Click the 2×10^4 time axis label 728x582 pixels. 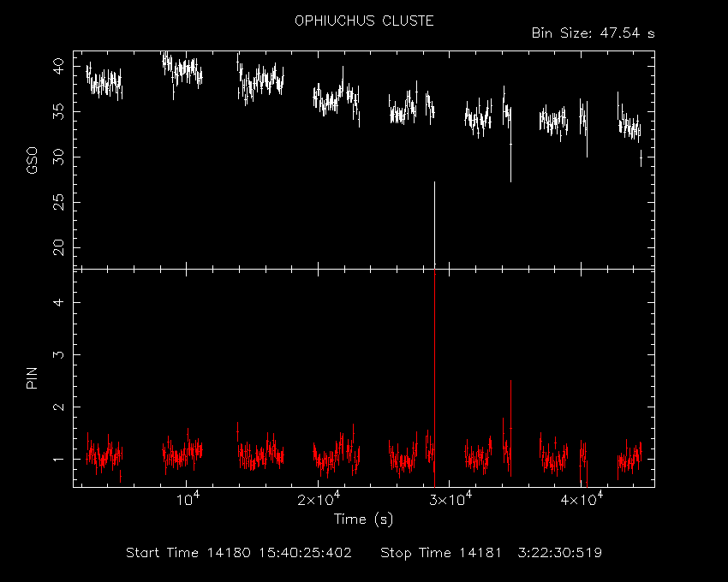(319, 498)
